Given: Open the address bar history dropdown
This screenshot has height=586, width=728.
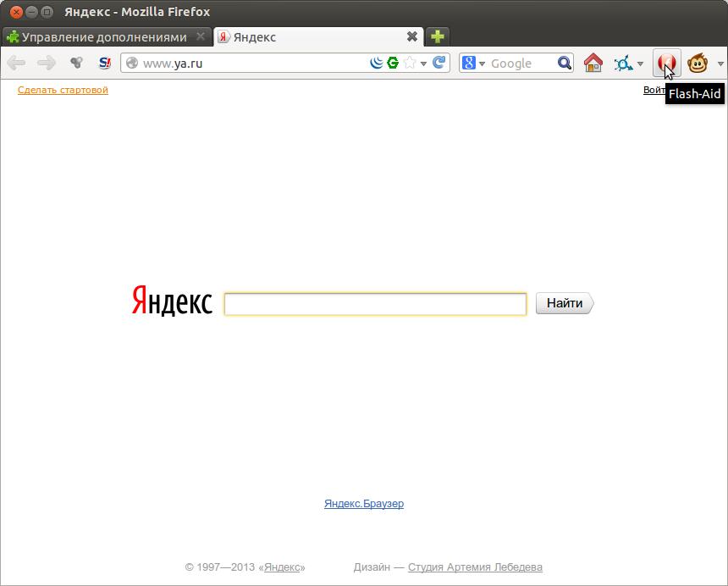Looking at the screenshot, I should pos(423,64).
